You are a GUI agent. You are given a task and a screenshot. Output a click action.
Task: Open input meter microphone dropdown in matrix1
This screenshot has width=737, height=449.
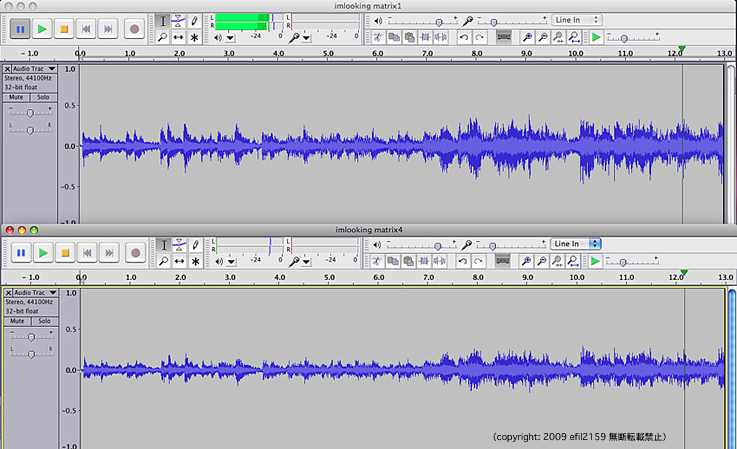point(306,38)
